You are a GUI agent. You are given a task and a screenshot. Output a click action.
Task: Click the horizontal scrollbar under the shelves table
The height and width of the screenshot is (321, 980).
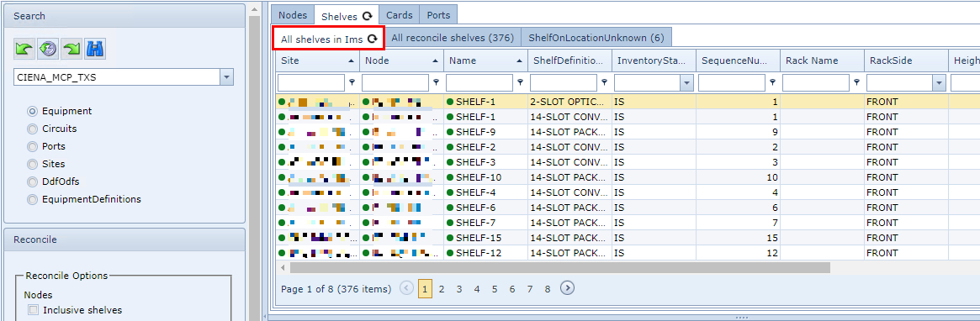(x=560, y=267)
